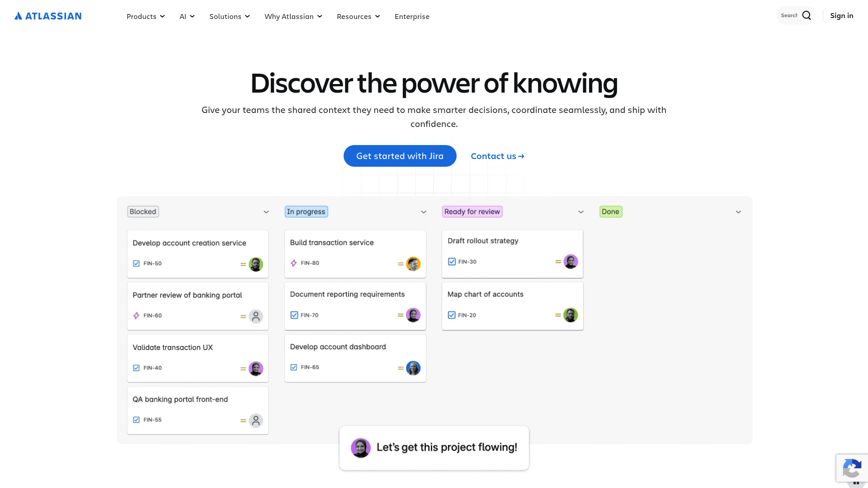Click priority icon on FIN-55 card
The width and height of the screenshot is (868, 488).
click(243, 421)
